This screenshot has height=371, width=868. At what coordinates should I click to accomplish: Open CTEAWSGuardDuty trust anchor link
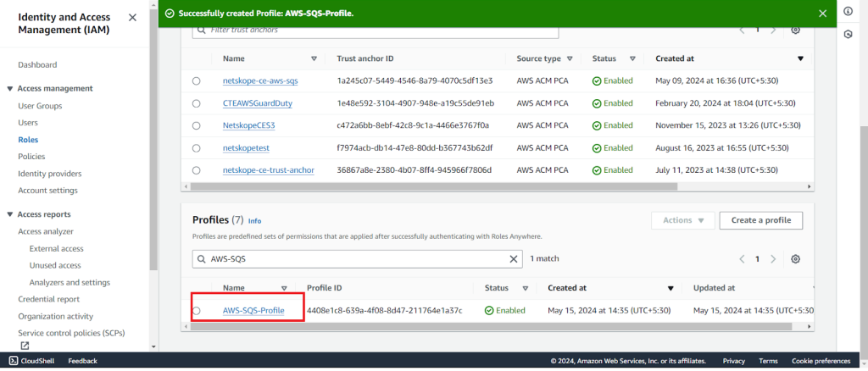click(x=258, y=103)
